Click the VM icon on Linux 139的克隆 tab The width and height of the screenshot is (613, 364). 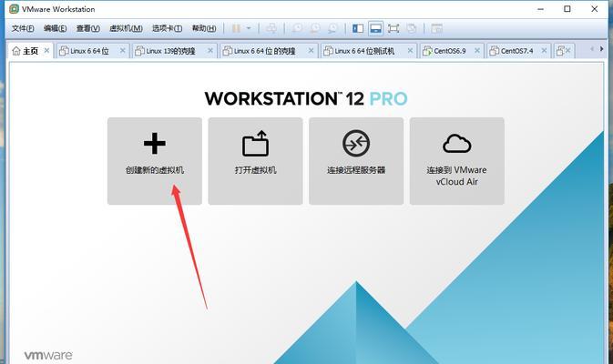point(139,51)
